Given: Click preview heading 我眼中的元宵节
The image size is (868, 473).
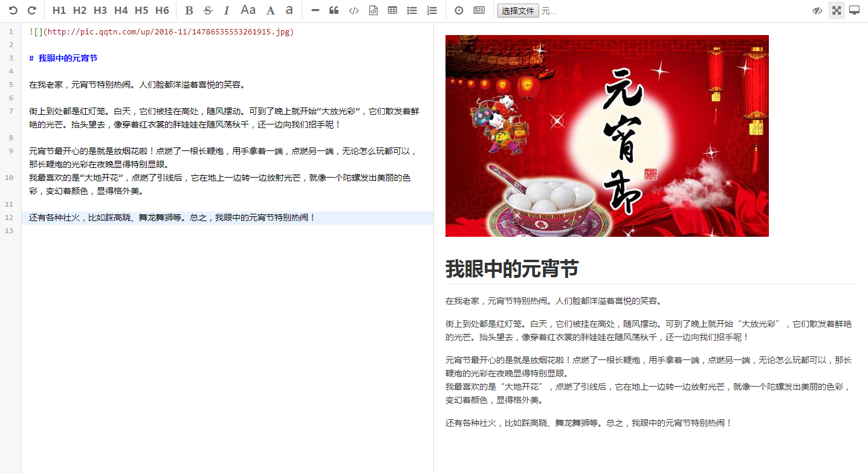Looking at the screenshot, I should click(x=512, y=269).
